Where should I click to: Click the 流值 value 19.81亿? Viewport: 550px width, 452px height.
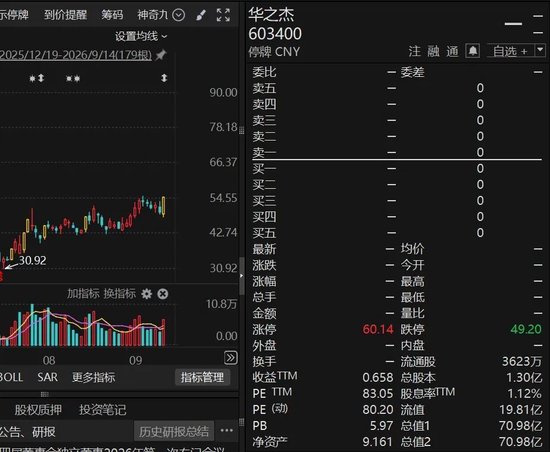click(x=521, y=410)
